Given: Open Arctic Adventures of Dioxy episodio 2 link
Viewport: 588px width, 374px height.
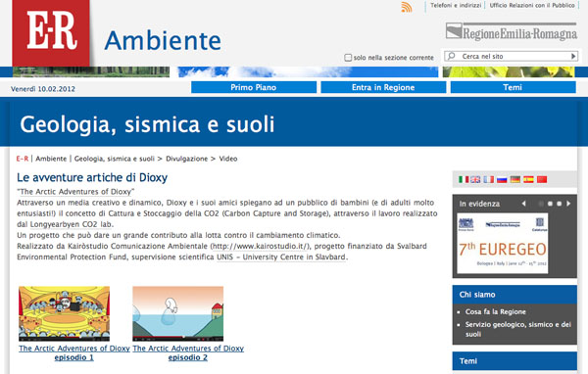Looking at the screenshot, I should 188,352.
